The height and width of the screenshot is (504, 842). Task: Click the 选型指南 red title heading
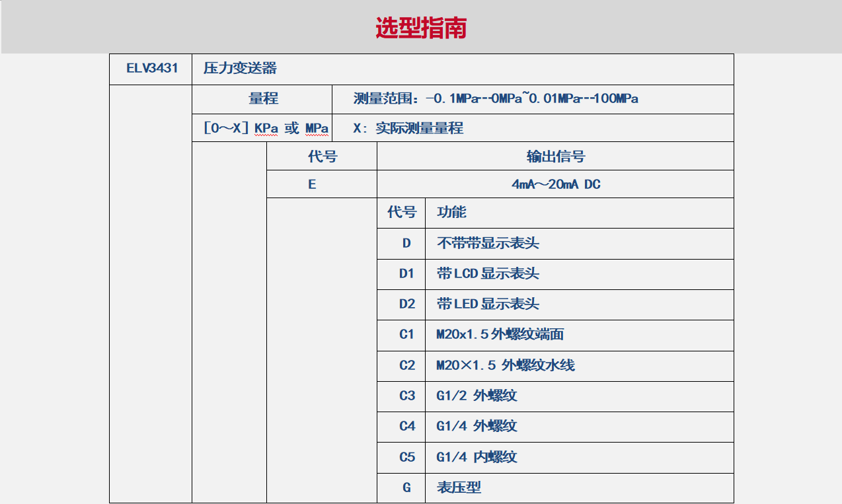(421, 28)
